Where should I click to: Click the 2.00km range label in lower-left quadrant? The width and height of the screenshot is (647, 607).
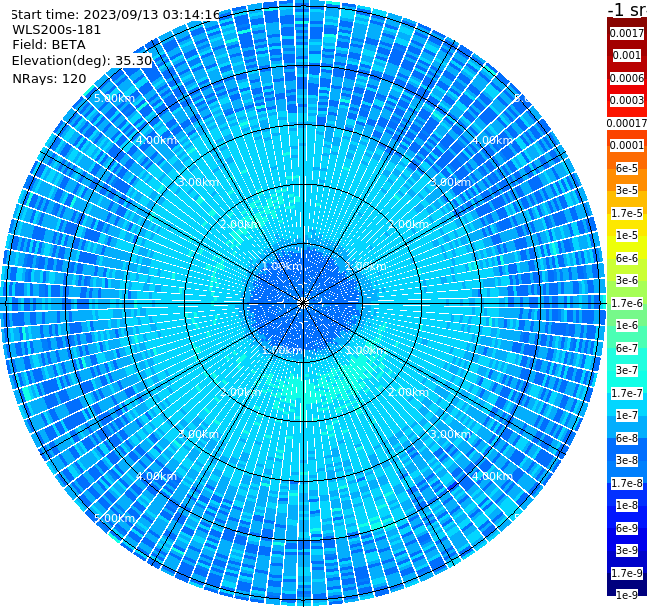click(241, 392)
